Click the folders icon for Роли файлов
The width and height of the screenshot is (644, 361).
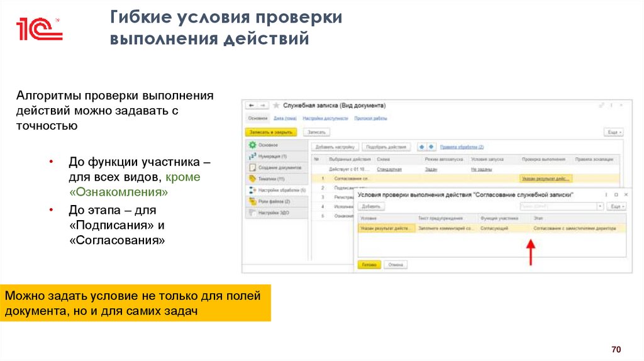click(252, 202)
